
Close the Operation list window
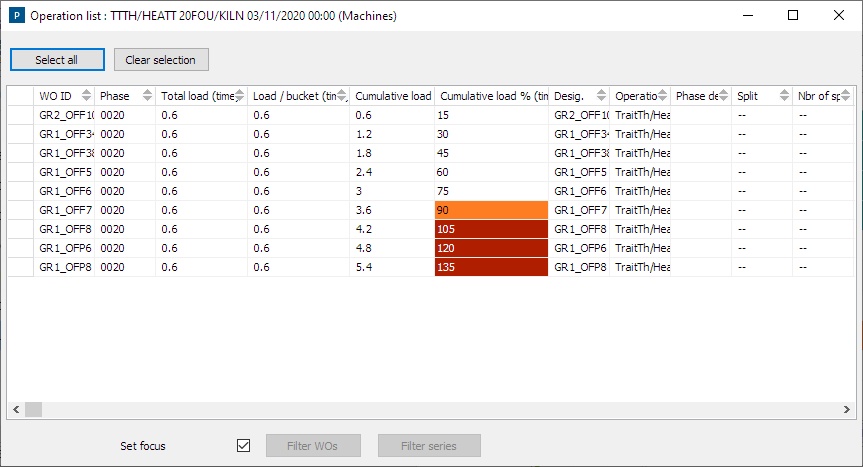coord(838,15)
